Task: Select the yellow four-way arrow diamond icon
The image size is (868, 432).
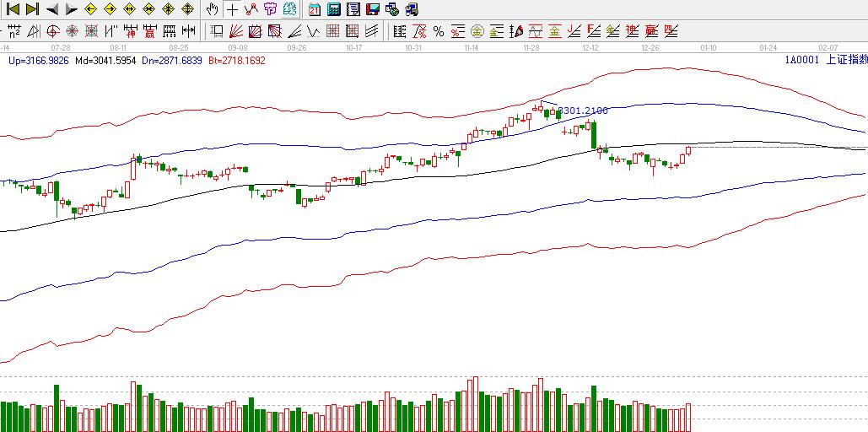Action: [187, 9]
